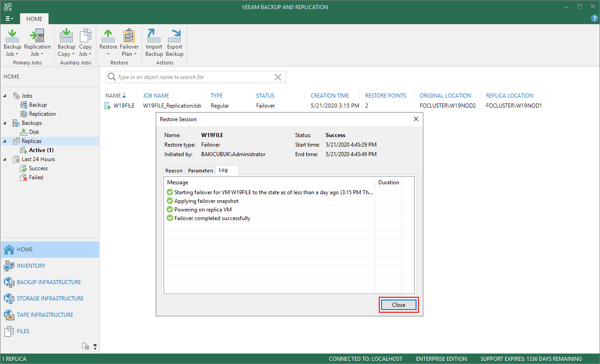Click the Failover status cell
The image size is (600, 364).
point(265,106)
